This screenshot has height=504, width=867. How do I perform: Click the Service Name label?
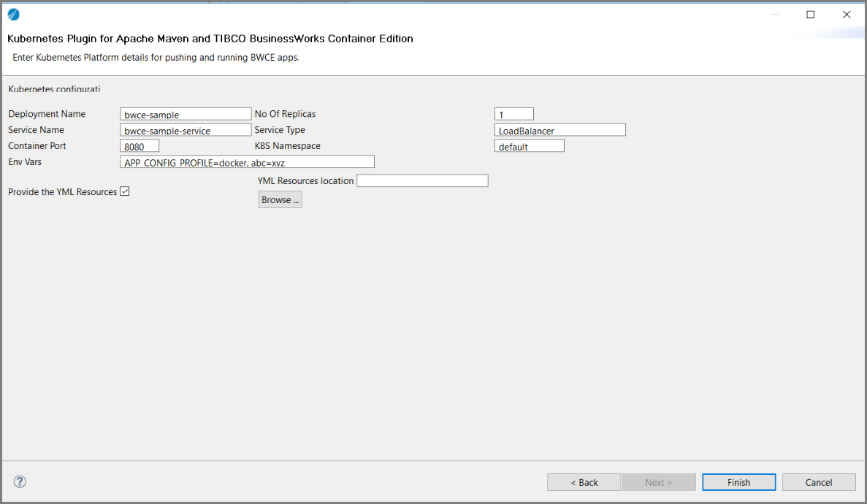[36, 130]
